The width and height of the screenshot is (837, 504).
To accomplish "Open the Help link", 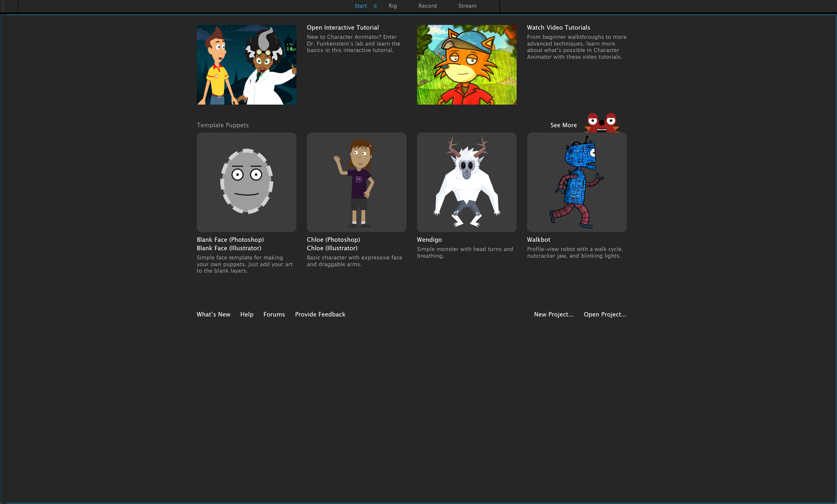I will [x=247, y=314].
